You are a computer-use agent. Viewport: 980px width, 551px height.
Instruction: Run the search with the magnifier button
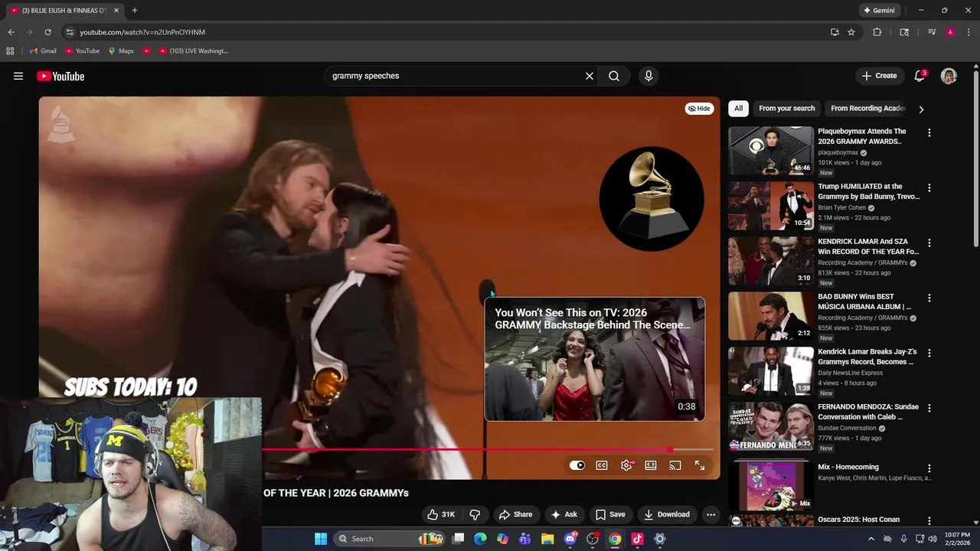click(614, 76)
